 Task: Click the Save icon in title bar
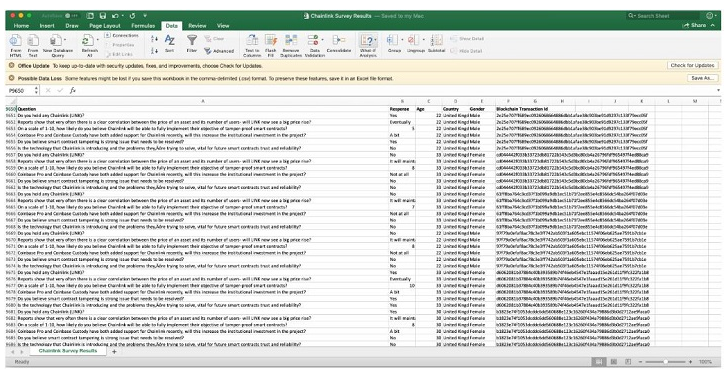[x=102, y=16]
